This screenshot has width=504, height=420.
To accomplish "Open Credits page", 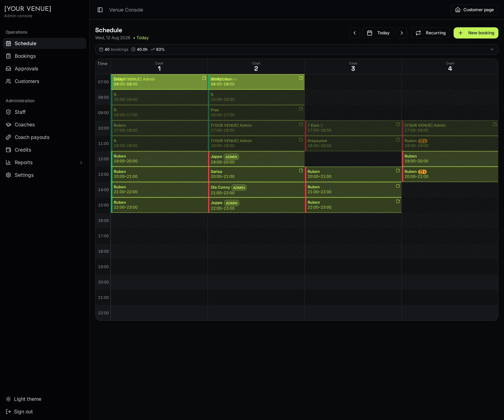I will 45,150.
